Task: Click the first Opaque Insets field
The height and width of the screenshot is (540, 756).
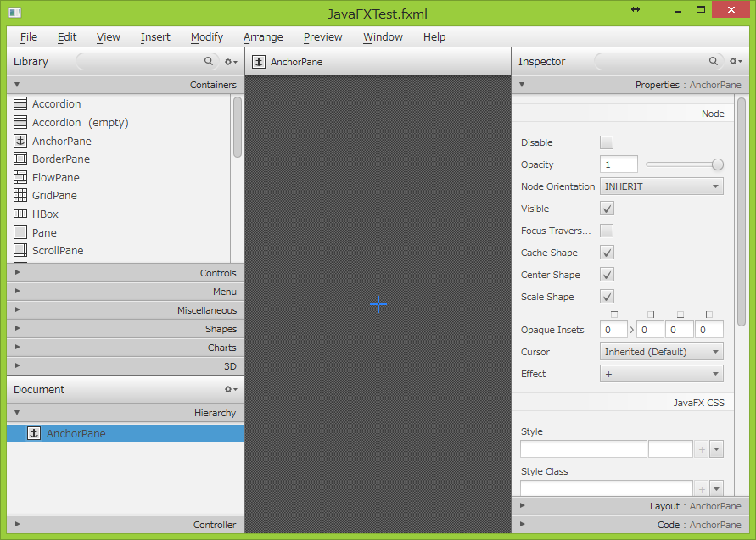Action: click(x=613, y=330)
